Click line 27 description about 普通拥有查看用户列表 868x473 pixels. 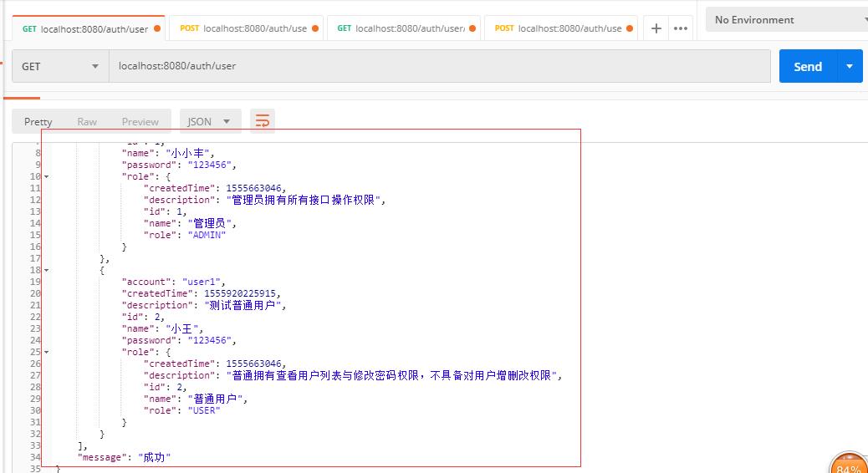[x=391, y=375]
